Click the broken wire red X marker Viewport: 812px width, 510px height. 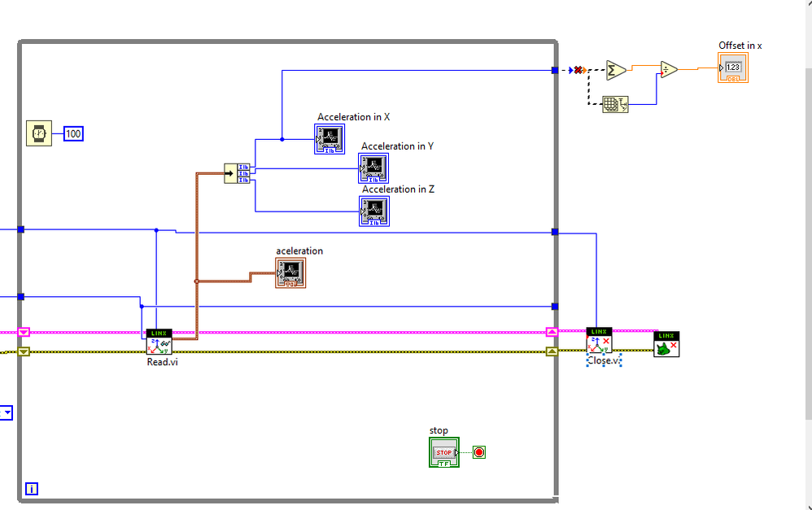pyautogui.click(x=578, y=70)
